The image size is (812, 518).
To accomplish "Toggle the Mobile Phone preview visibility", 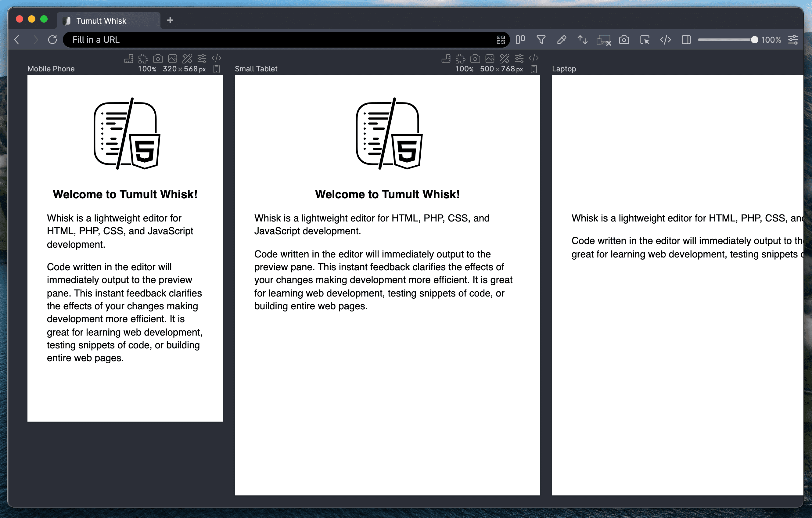I will coord(217,69).
